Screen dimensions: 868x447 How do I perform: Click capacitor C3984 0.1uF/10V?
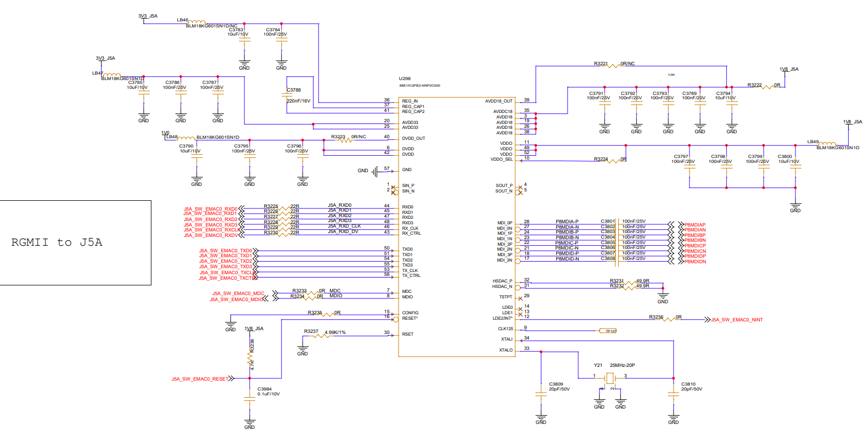tap(263, 395)
